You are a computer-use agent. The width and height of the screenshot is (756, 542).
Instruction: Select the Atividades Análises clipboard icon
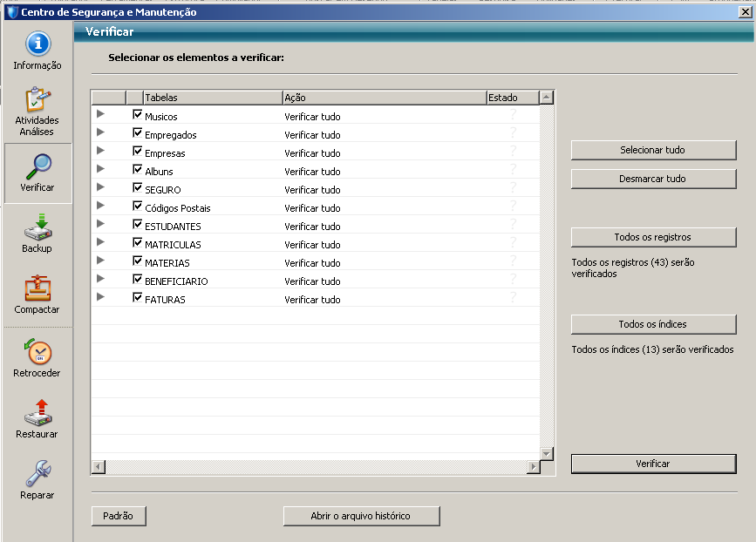click(x=37, y=98)
